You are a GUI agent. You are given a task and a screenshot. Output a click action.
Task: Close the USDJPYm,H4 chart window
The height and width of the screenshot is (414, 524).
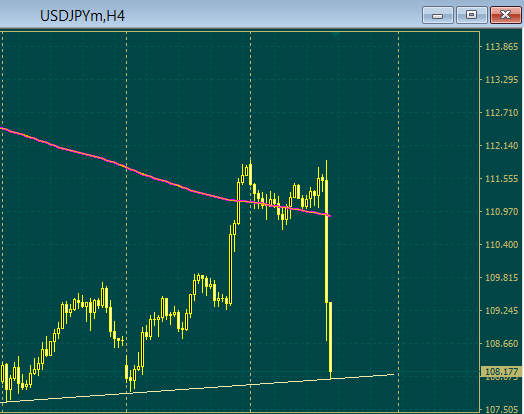point(506,15)
